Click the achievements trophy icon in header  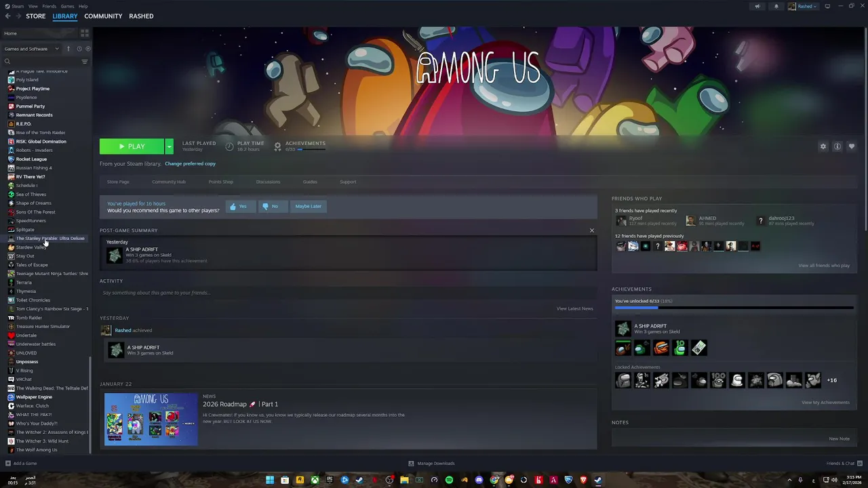click(x=277, y=146)
